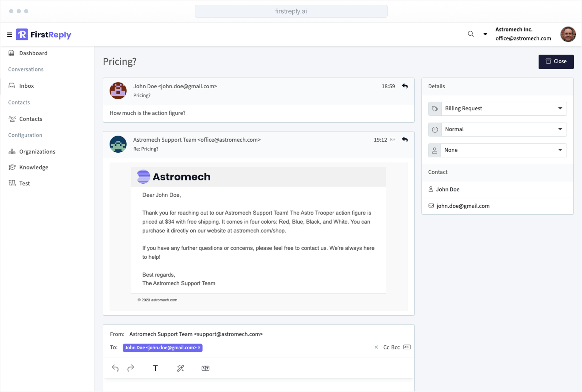Click the redo arrow in editor toolbar

click(x=131, y=368)
